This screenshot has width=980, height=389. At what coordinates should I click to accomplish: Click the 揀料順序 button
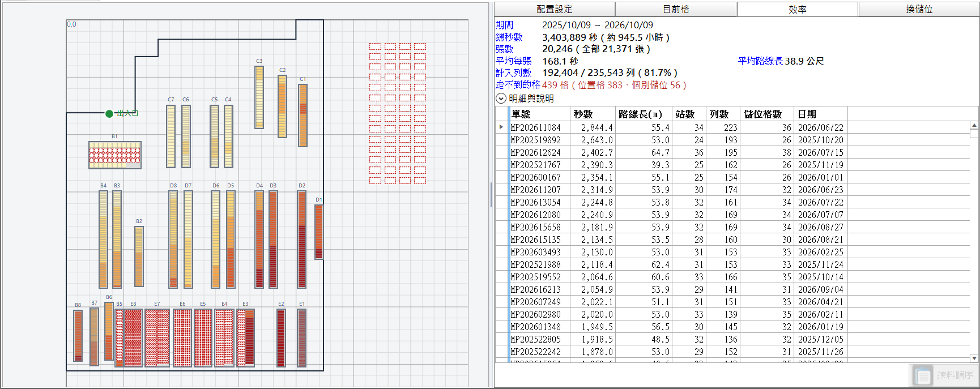tap(943, 375)
